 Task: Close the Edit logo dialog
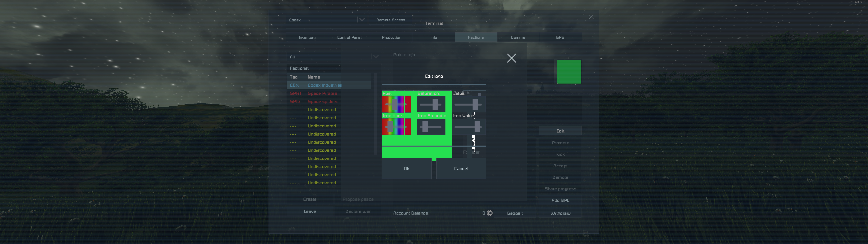[x=511, y=58]
